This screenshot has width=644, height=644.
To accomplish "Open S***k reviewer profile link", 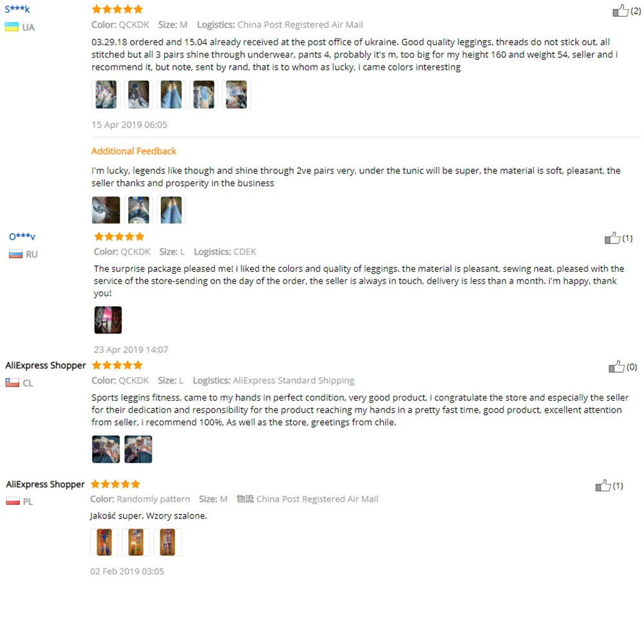I will click(x=17, y=9).
